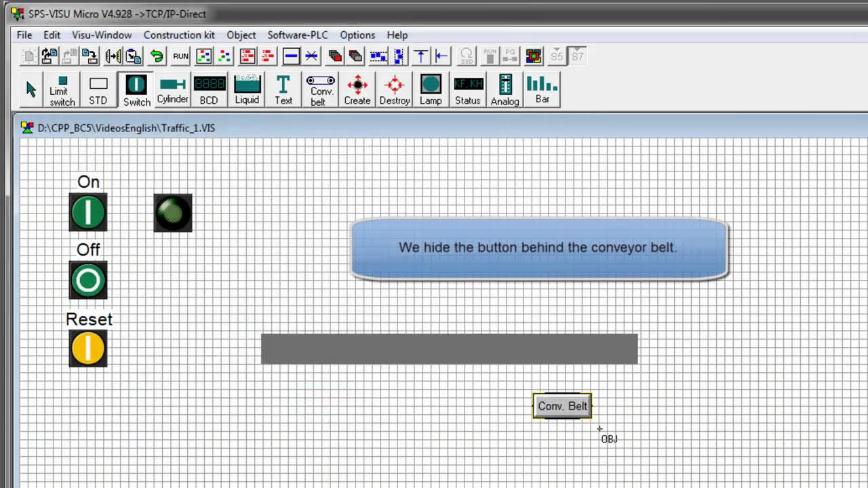Click the dark green lamp object
This screenshot has width=868, height=488.
coord(173,213)
